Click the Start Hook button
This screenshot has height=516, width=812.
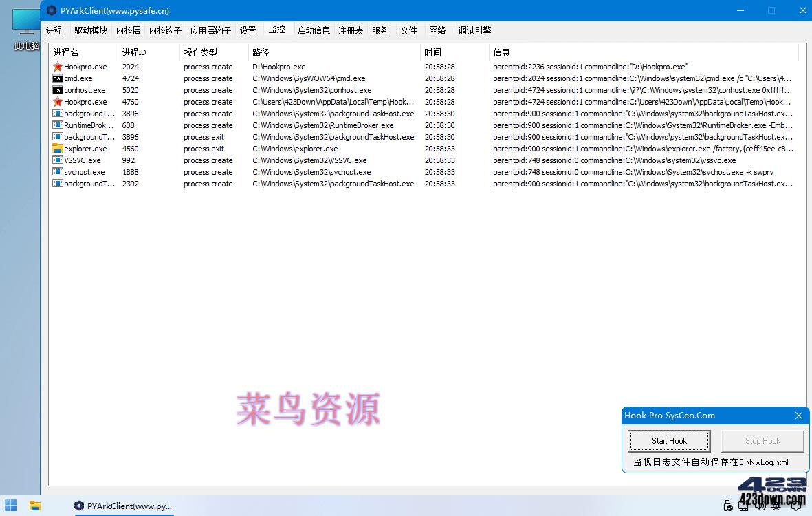668,441
